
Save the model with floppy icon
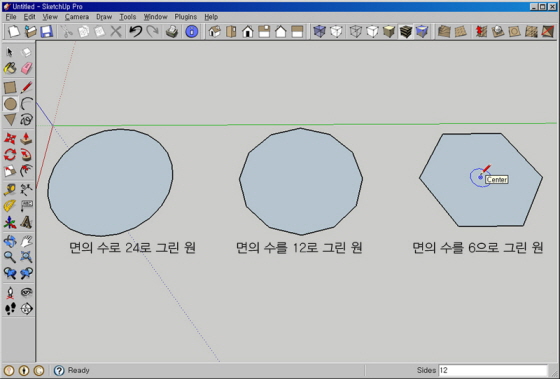point(46,32)
